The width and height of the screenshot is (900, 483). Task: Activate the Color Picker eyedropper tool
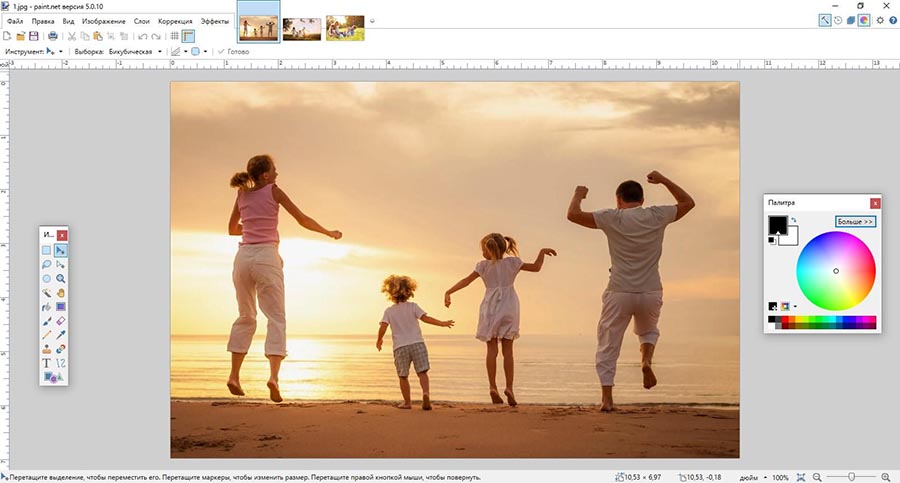click(61, 335)
